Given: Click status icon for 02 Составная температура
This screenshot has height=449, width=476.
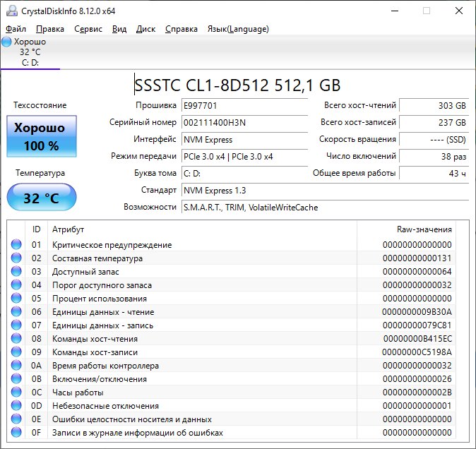Looking at the screenshot, I should (16, 258).
